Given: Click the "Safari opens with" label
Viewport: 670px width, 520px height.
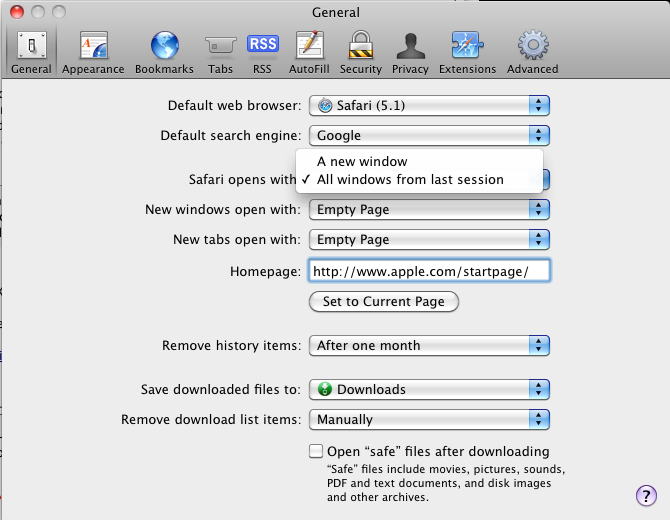Looking at the screenshot, I should (x=242, y=179).
